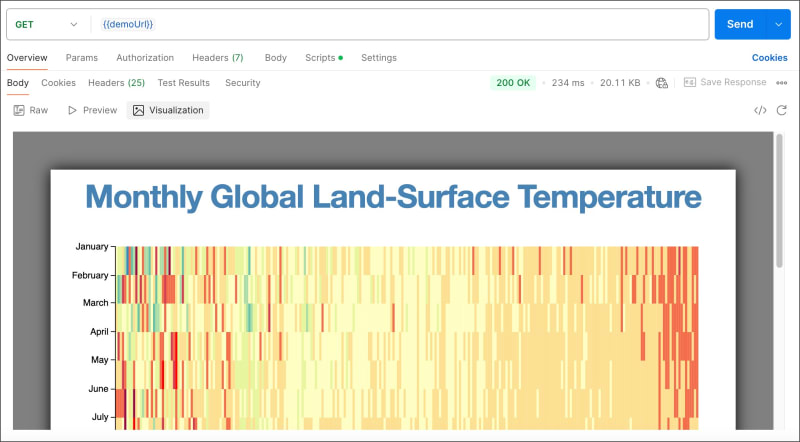Click the code view icon
800x442 pixels.
[x=760, y=110]
